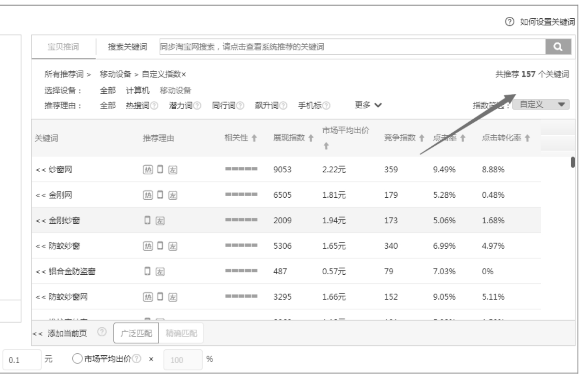Focus the keyword search input field

click(352, 47)
